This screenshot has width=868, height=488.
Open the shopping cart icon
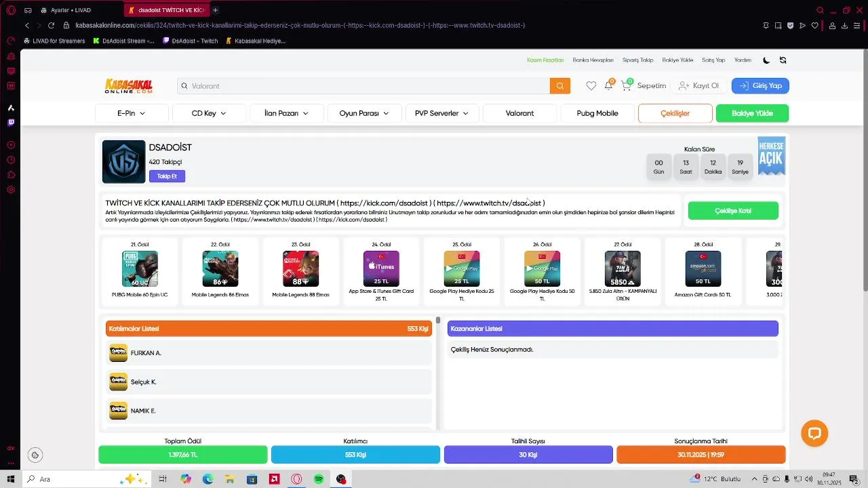click(627, 86)
